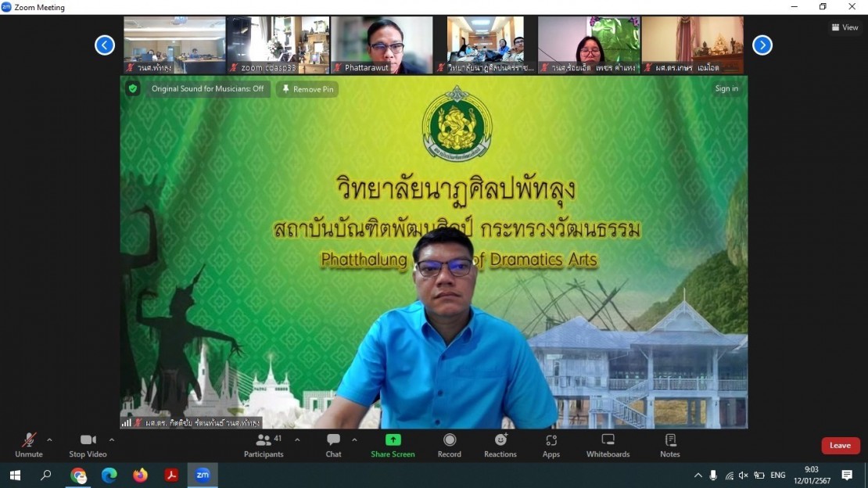Unmute the microphone
868x488 pixels.
pos(29,445)
